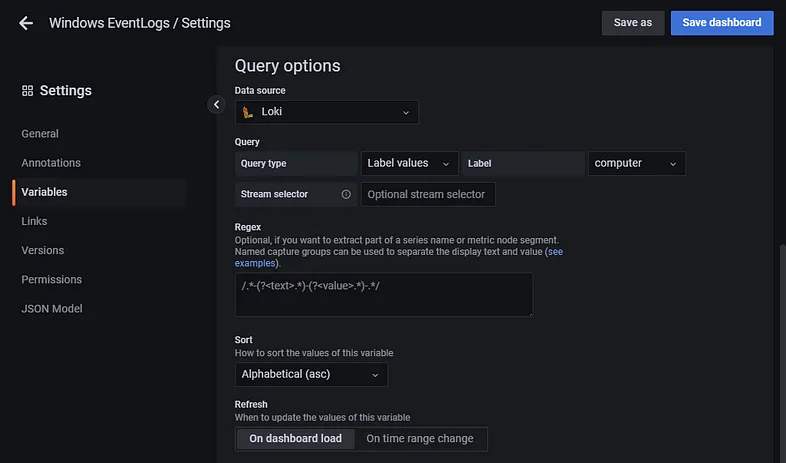Screen dimensions: 786x463
Task: Click the Optional stream selector field
Action: [x=428, y=194]
